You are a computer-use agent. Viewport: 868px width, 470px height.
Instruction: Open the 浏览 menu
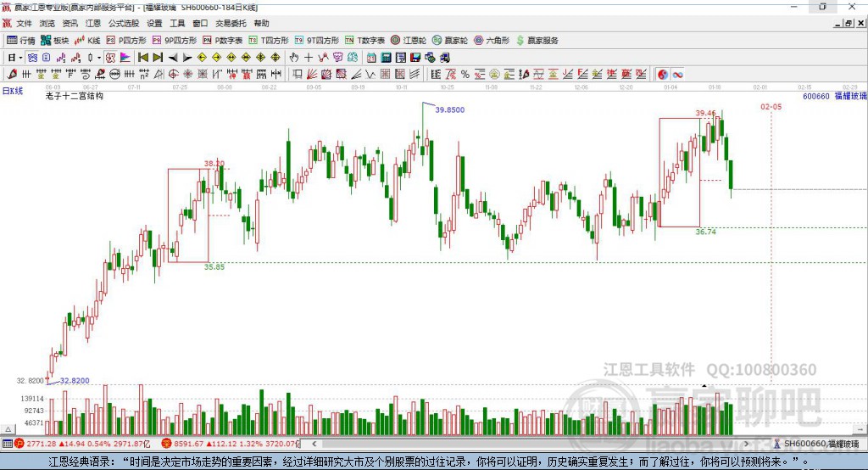tap(47, 23)
